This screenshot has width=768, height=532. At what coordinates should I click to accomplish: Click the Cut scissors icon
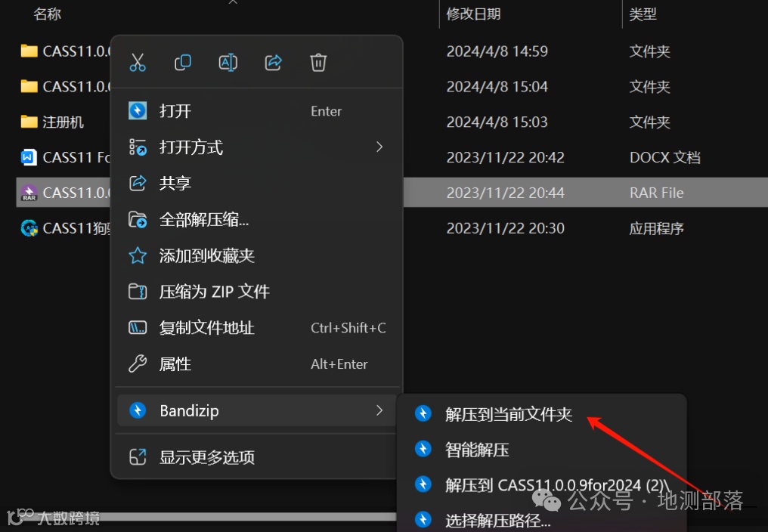138,63
